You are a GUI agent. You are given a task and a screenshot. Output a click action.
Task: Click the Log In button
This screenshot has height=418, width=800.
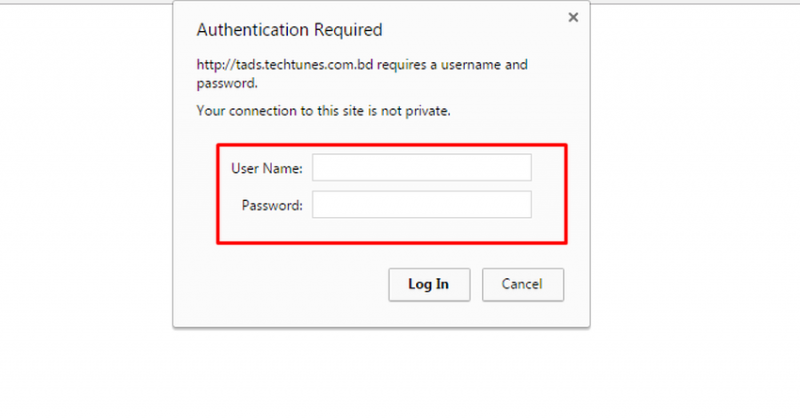point(428,284)
